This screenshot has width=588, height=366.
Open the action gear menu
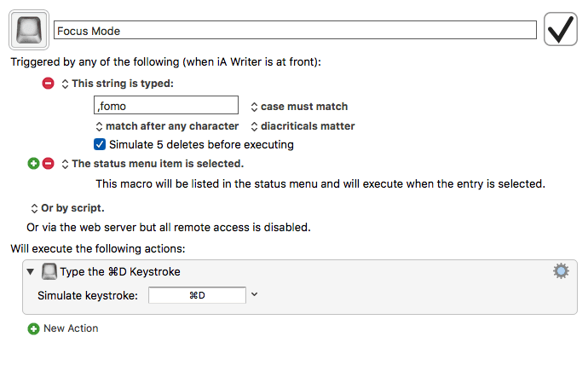pos(561,270)
